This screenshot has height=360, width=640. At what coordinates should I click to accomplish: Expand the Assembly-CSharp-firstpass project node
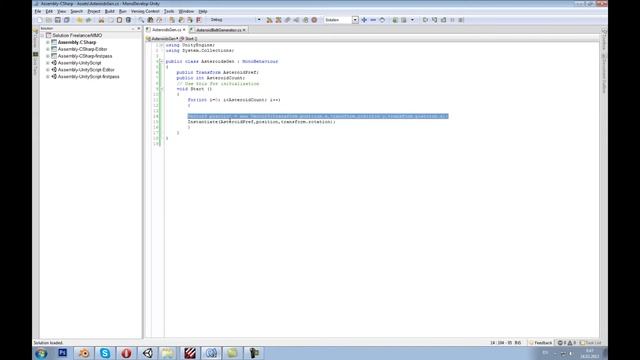(48, 56)
